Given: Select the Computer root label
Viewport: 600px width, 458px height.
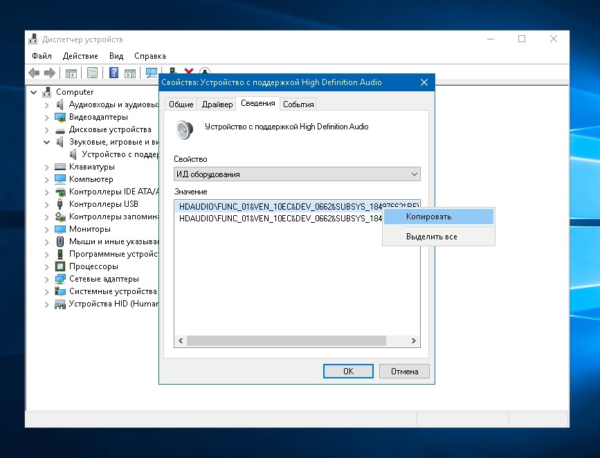Looking at the screenshot, I should click(75, 92).
